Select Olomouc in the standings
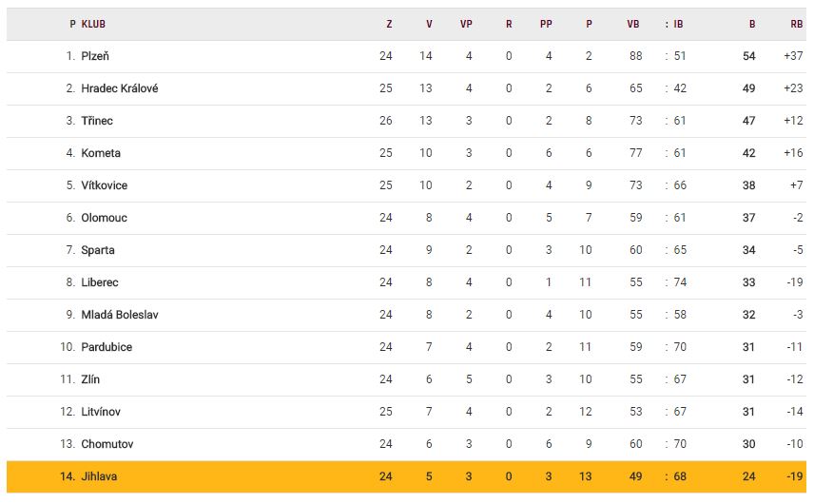Viewport: 814px width, 504px height. coord(104,218)
